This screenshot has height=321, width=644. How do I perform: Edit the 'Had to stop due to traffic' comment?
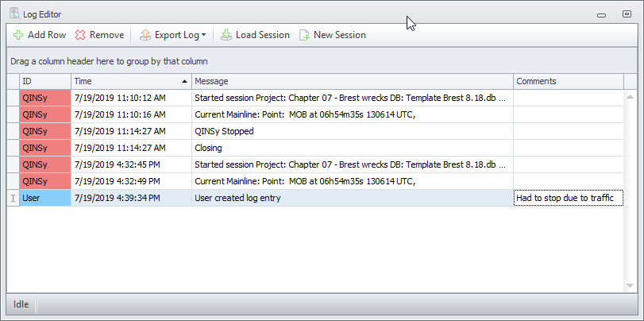point(568,199)
